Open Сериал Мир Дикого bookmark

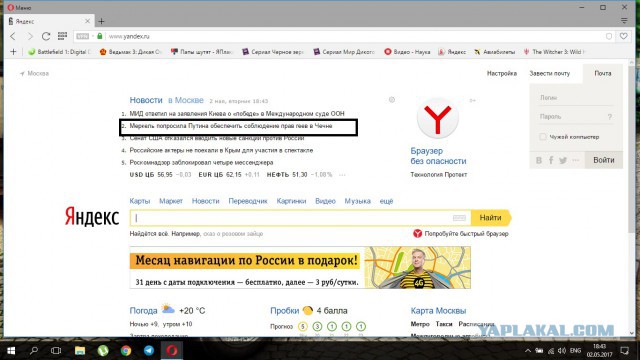344,52
